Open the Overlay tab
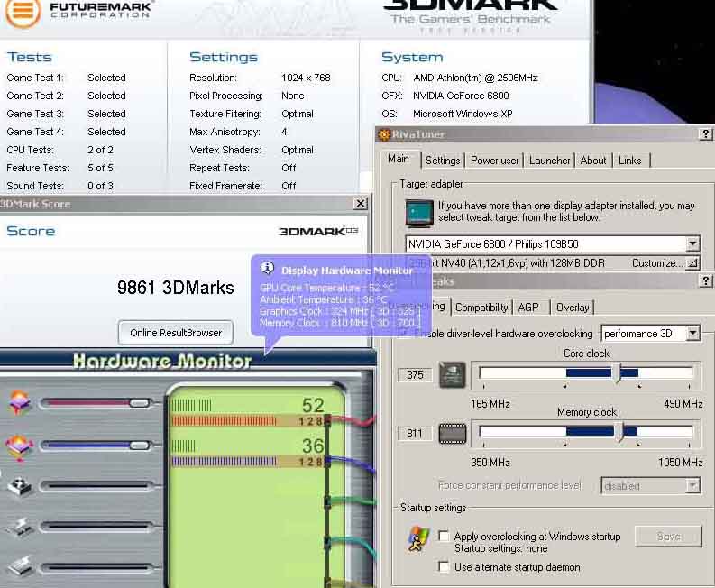This screenshot has height=588, width=715. point(573,308)
